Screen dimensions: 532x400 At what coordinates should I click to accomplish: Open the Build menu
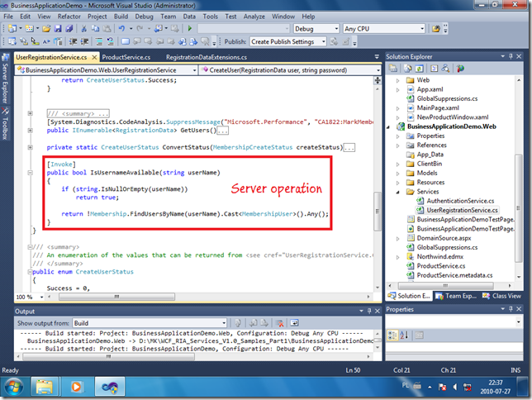tap(121, 17)
